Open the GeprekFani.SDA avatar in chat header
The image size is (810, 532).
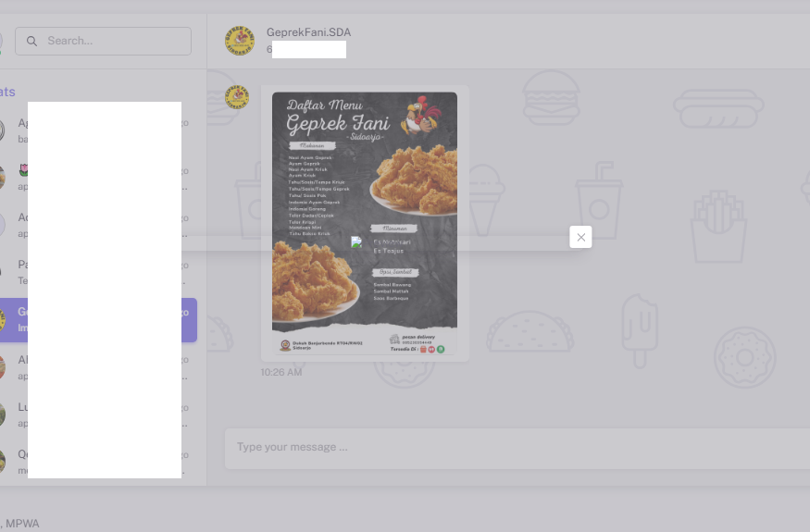click(239, 41)
